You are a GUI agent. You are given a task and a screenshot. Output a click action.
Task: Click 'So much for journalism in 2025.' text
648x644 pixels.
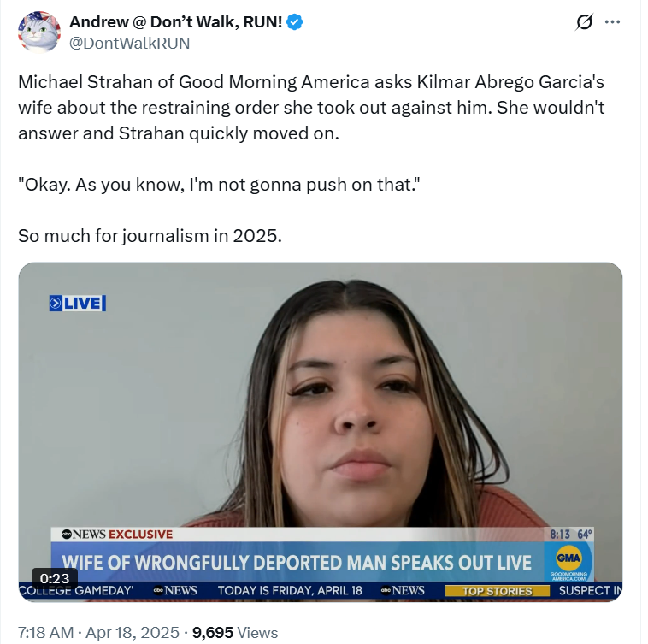[150, 236]
